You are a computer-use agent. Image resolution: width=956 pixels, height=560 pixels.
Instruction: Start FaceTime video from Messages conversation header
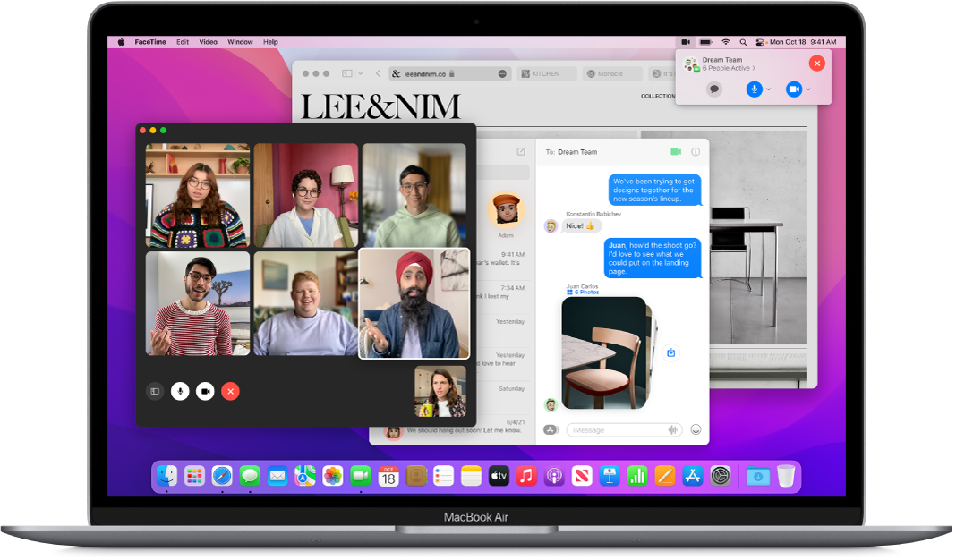tap(676, 152)
